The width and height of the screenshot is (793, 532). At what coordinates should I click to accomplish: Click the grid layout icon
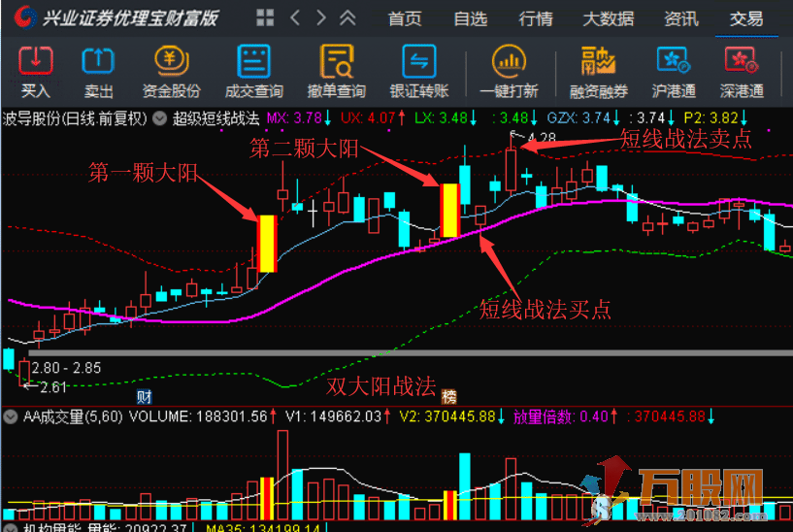tap(265, 17)
